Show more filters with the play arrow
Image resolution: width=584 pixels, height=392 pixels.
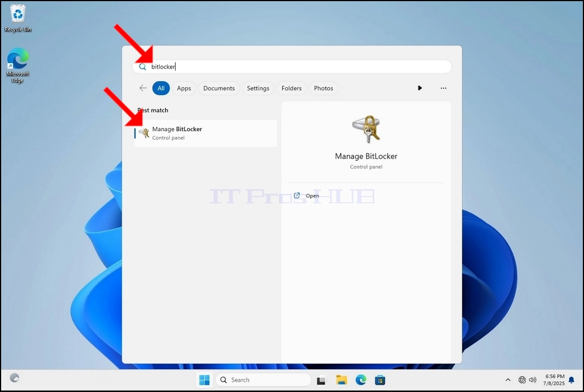coord(420,88)
